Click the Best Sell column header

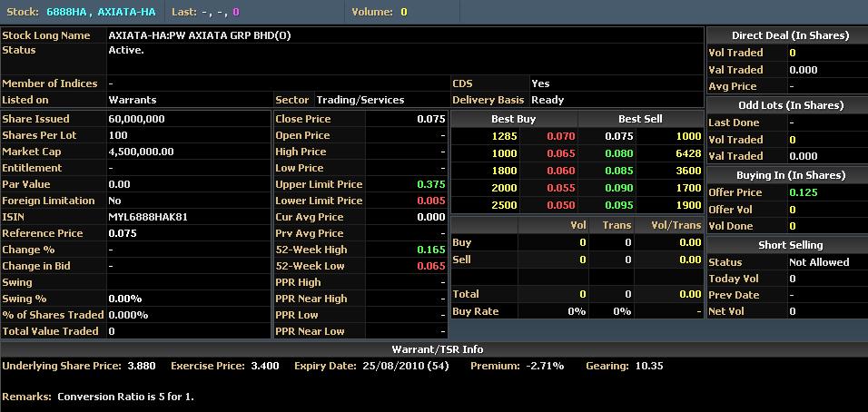[640, 119]
